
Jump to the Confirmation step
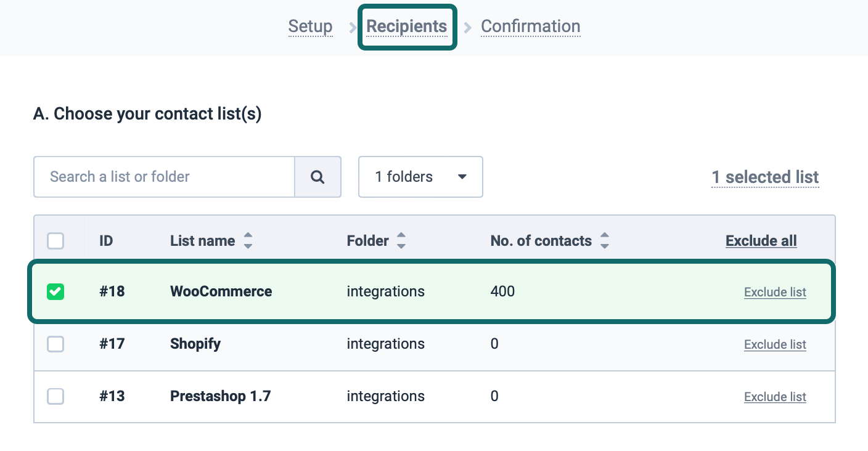point(531,26)
